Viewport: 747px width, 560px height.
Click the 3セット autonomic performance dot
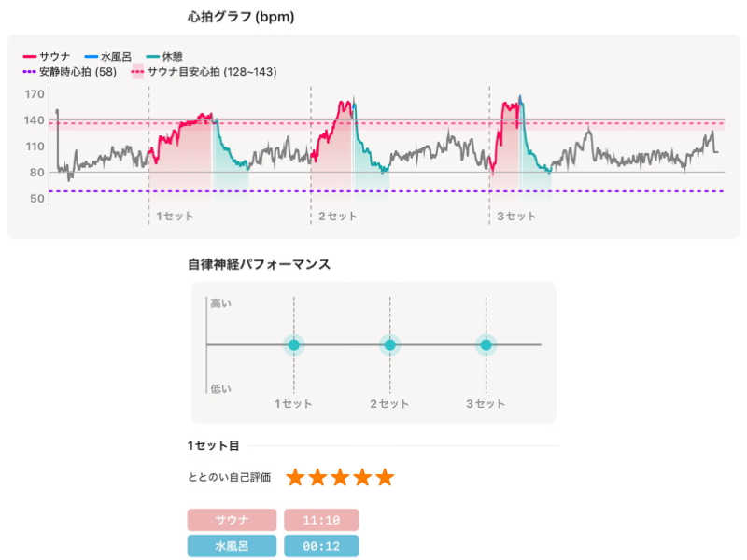tap(486, 345)
